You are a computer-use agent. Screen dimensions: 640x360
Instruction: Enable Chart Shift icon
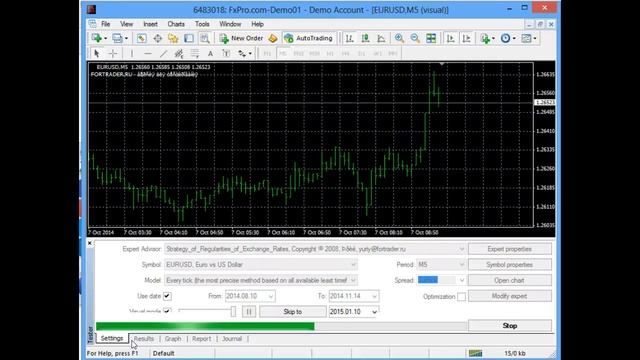coord(467,38)
